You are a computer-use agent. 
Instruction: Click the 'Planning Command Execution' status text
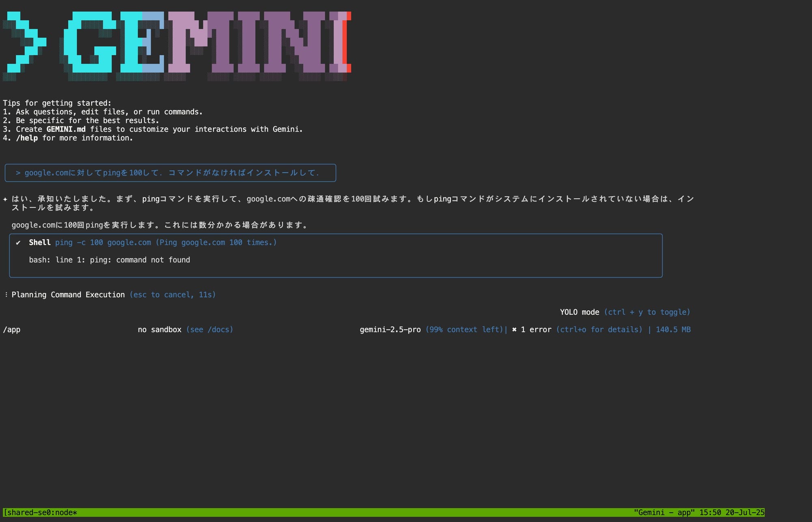[68, 295]
